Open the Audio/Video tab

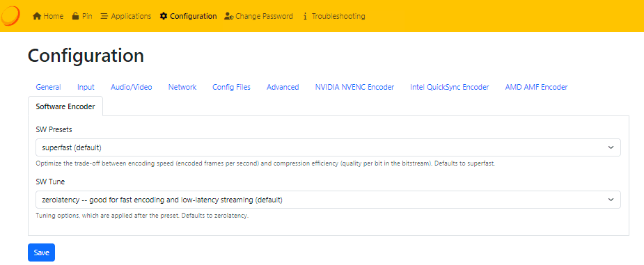[x=132, y=87]
